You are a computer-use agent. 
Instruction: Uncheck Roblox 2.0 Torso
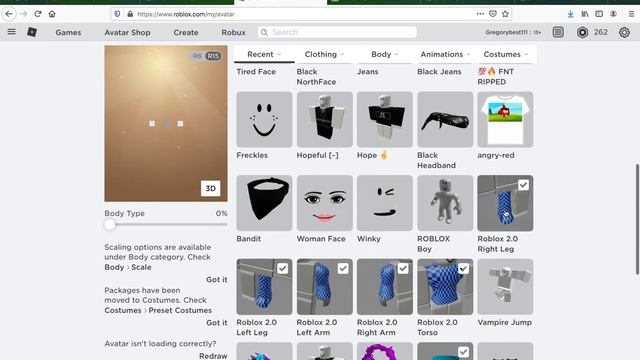(463, 269)
